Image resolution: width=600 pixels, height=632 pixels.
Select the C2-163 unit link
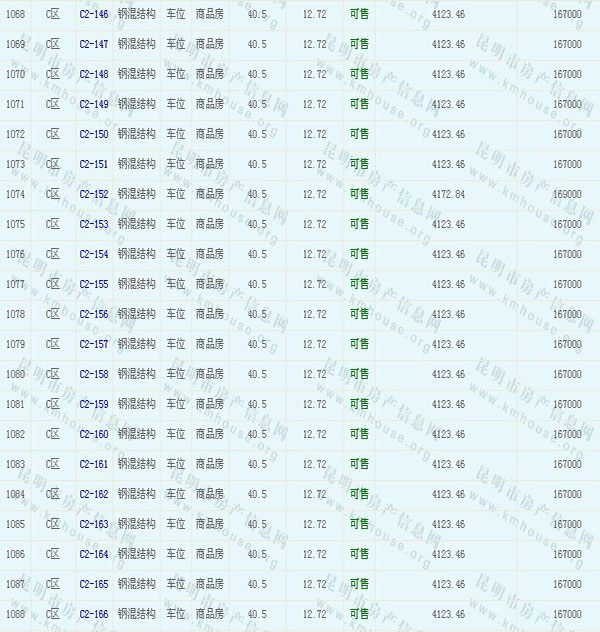[x=93, y=524]
